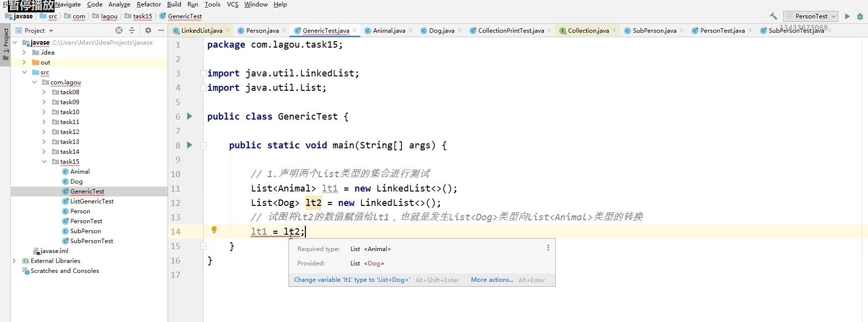Image resolution: width=868 pixels, height=322 pixels.
Task: Run PersonTest with the green play button
Action: 847,16
